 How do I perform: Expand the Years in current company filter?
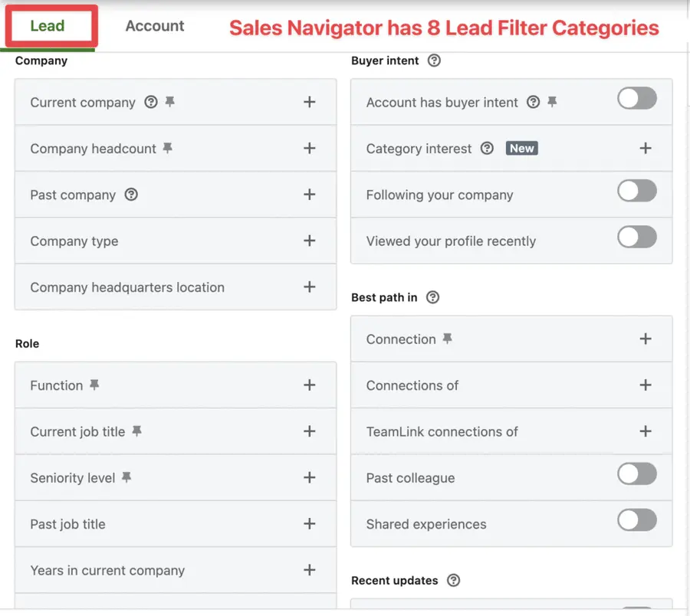coord(310,570)
